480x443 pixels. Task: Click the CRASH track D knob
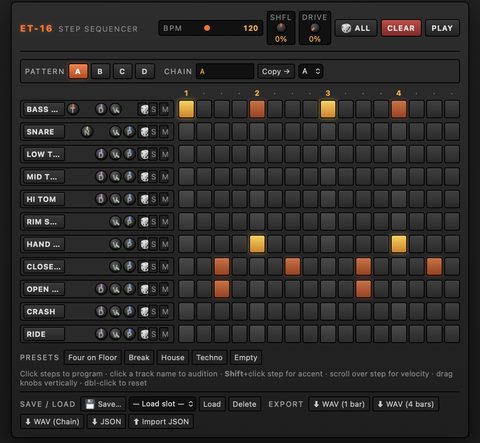(x=101, y=311)
